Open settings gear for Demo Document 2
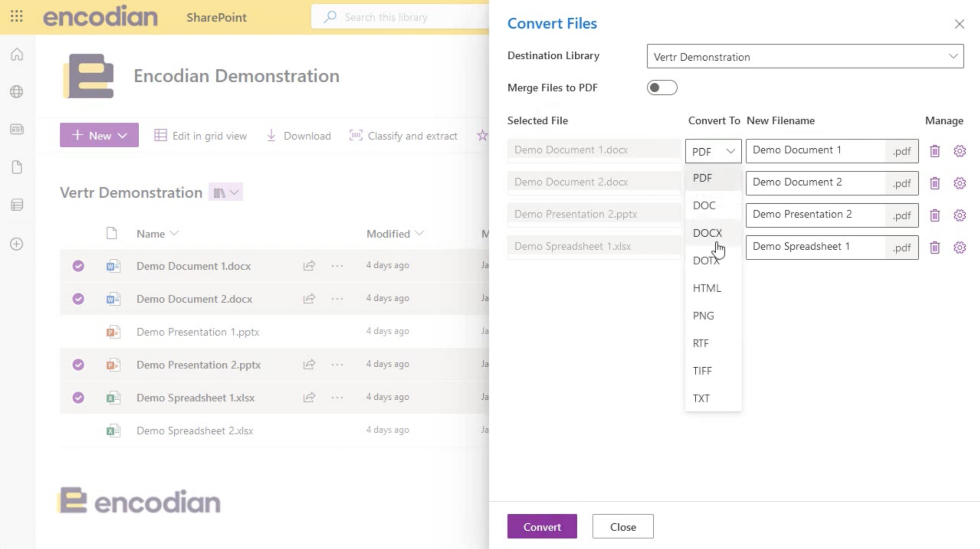The width and height of the screenshot is (980, 549). coord(959,183)
